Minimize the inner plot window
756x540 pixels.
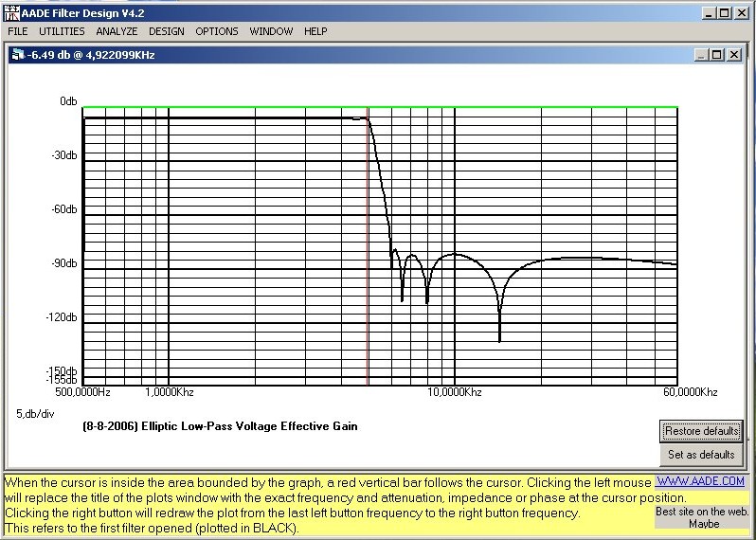[x=699, y=55]
